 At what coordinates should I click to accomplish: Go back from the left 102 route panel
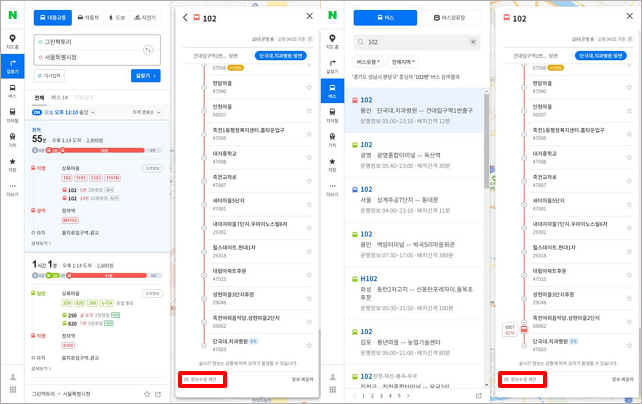(x=185, y=17)
